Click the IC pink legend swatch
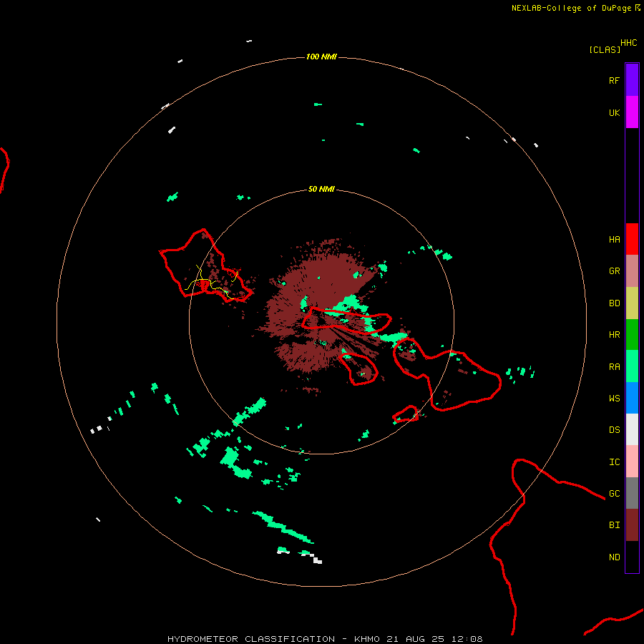The height and width of the screenshot is (644, 644). click(632, 462)
